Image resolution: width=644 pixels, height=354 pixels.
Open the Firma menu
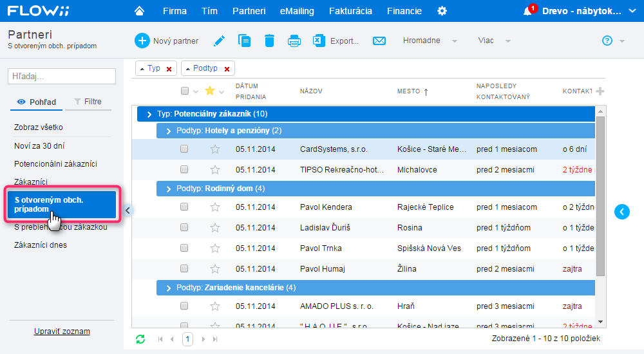point(175,11)
